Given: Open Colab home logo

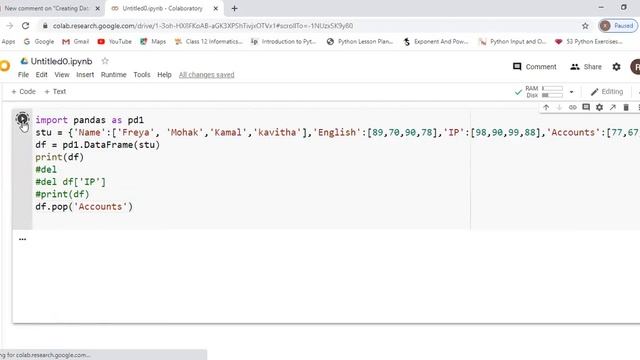Looking at the screenshot, I should (4, 66).
